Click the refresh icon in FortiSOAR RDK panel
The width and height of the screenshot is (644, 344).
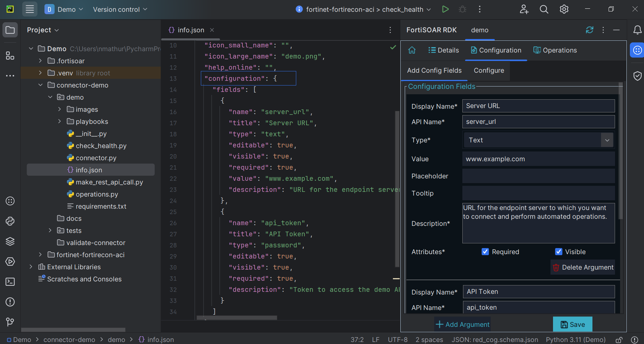tap(589, 30)
